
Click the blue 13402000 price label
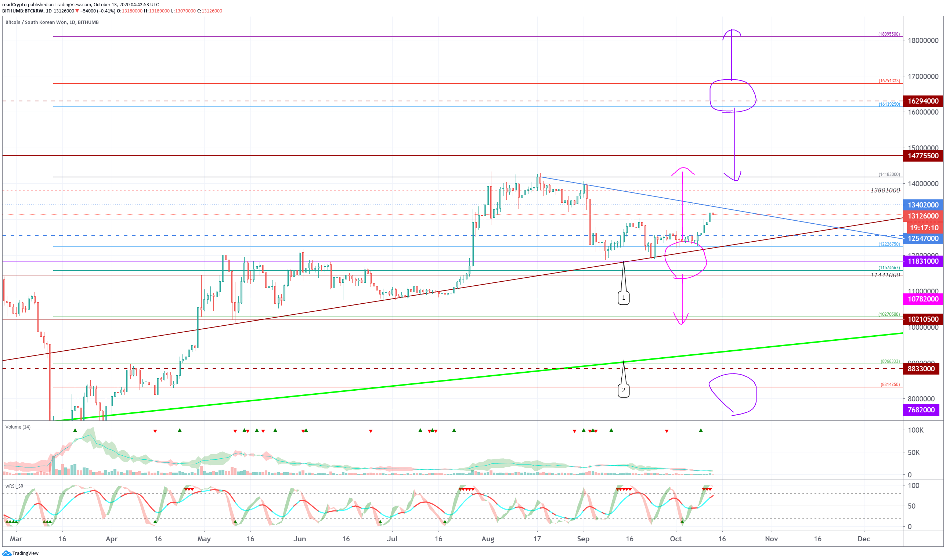922,205
